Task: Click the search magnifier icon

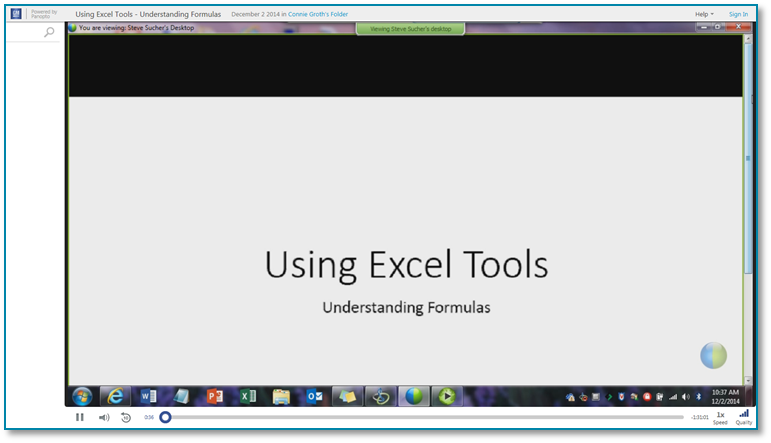Action: [x=49, y=32]
